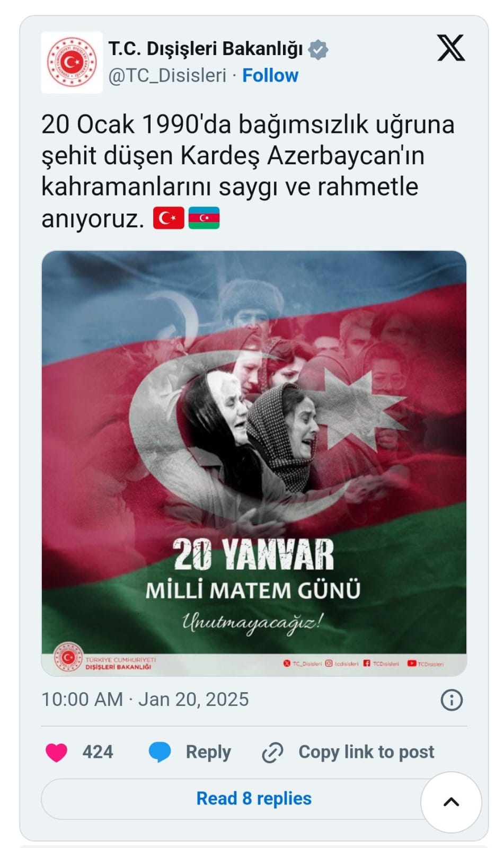Viewport: 504px width, 848px height.
Task: Tap the scroll-up chevron button
Action: tap(451, 802)
